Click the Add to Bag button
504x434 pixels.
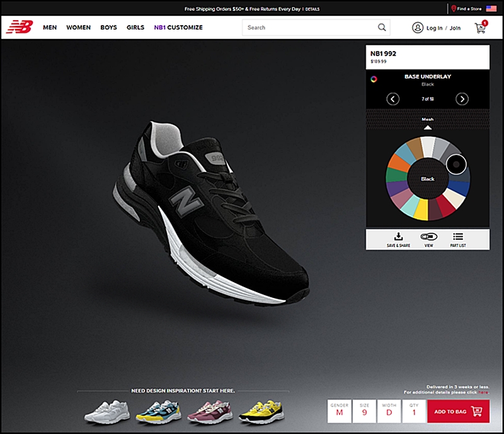(459, 411)
